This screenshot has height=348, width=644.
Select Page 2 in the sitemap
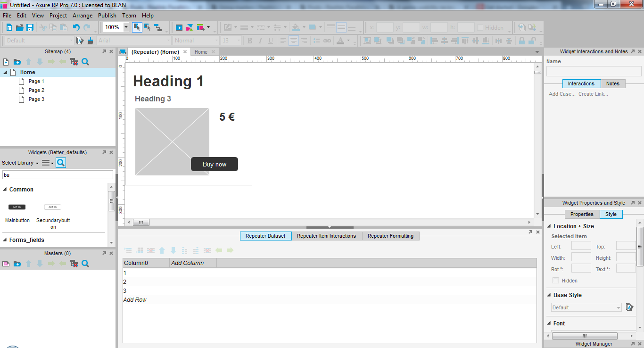coord(36,90)
